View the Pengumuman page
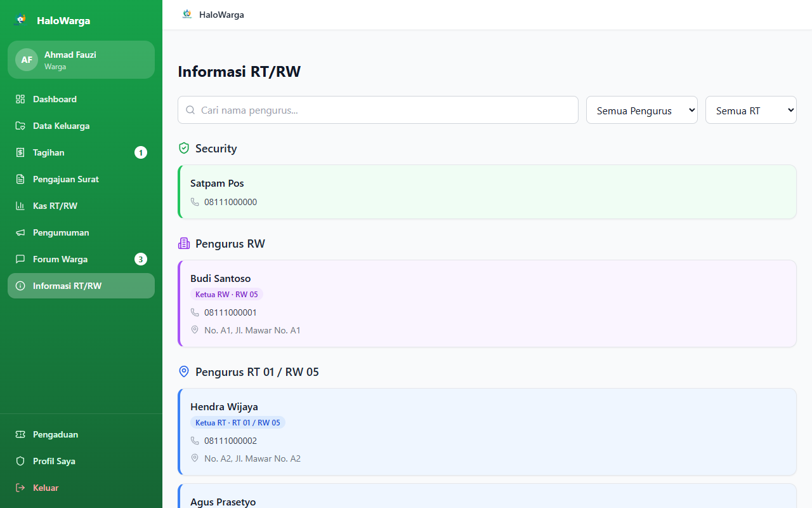The width and height of the screenshot is (812, 508). [81, 232]
